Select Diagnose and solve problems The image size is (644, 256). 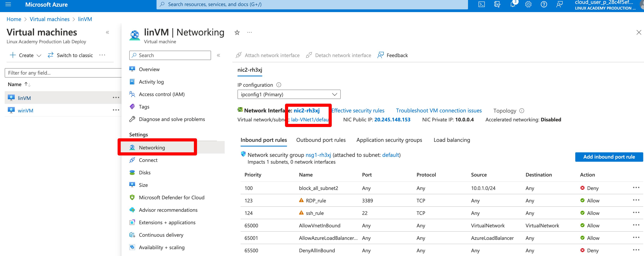tap(172, 119)
